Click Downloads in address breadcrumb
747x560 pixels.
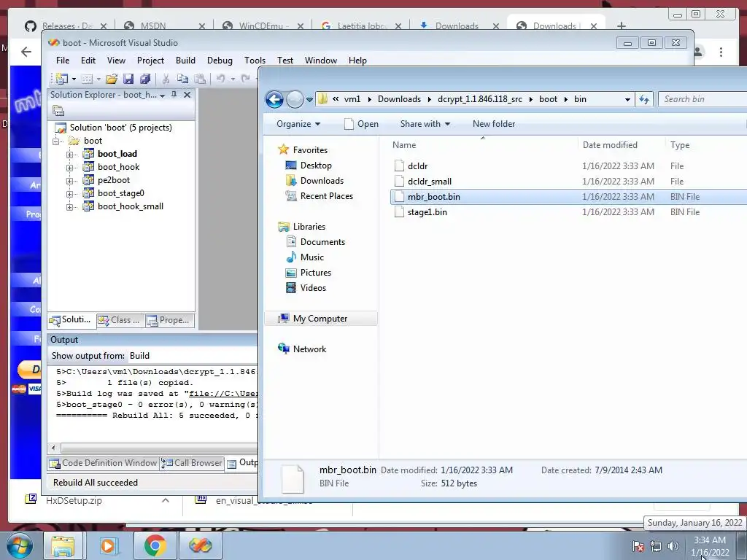tap(399, 99)
